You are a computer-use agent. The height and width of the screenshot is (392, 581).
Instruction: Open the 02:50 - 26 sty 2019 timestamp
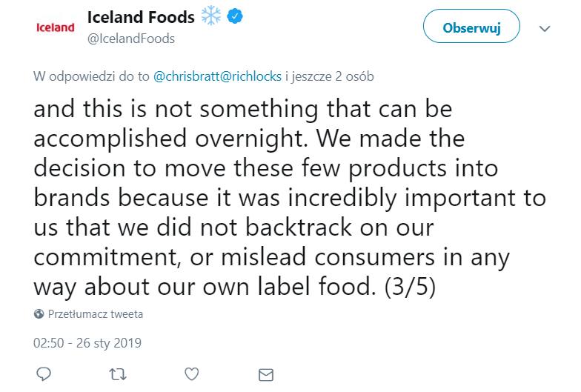87,343
